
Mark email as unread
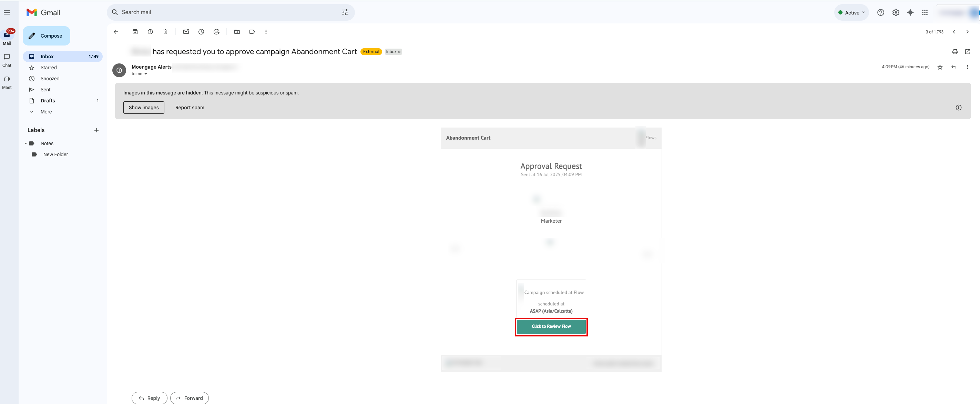coord(186,32)
